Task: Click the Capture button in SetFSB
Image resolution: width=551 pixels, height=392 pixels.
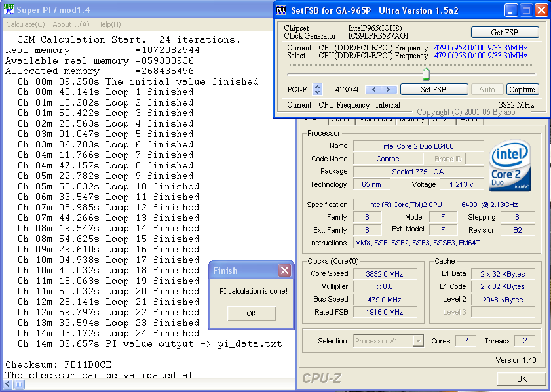Action: [x=522, y=89]
